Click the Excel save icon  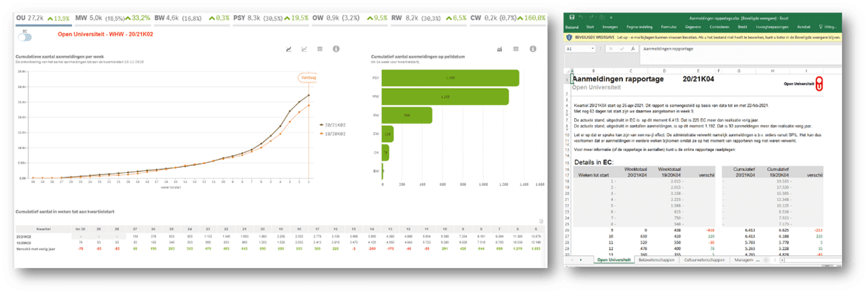(x=571, y=17)
